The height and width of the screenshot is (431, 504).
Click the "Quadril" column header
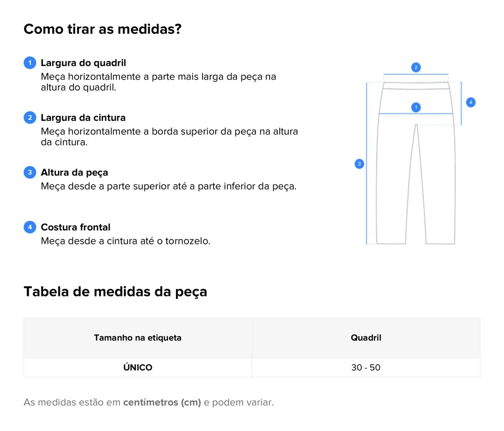click(366, 338)
